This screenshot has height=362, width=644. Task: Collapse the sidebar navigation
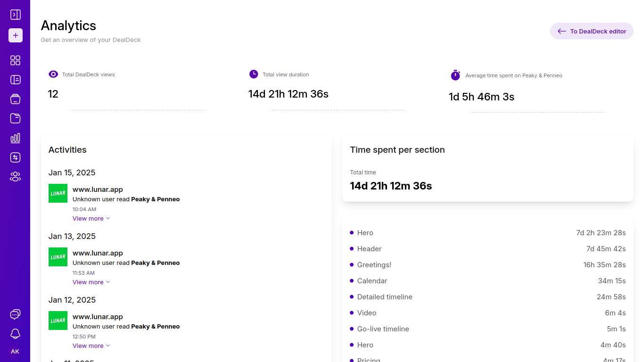coord(15,14)
